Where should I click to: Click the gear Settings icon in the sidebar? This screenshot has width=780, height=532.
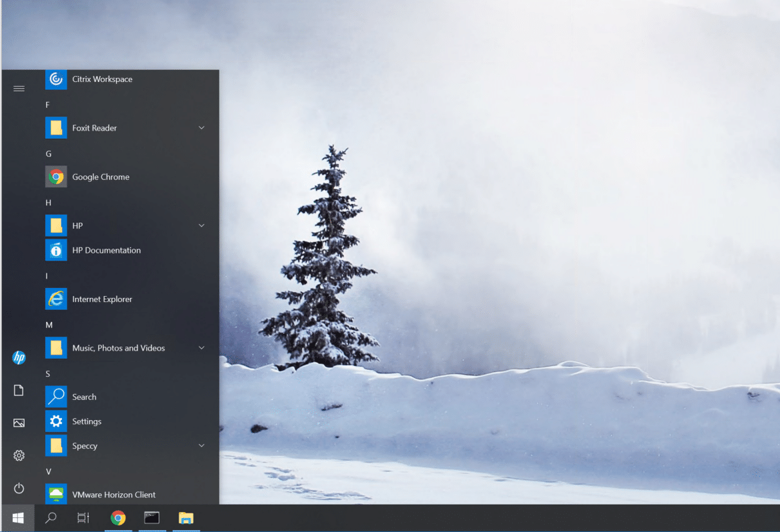point(19,455)
